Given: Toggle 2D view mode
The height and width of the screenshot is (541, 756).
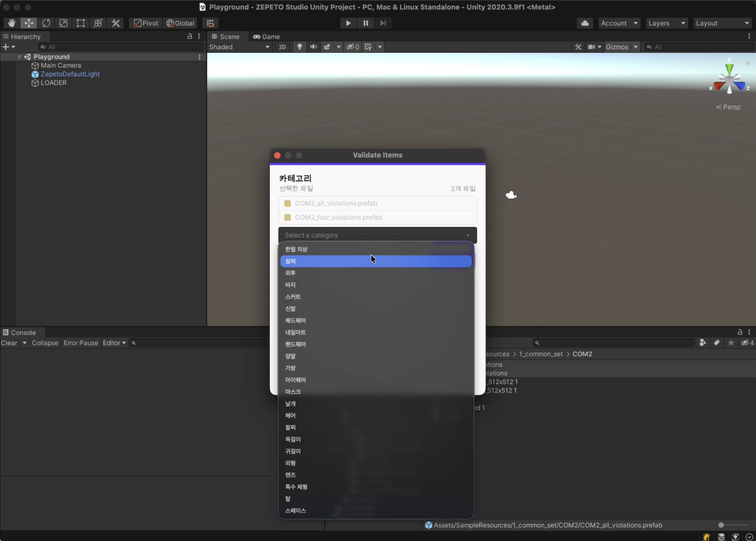Looking at the screenshot, I should [x=283, y=47].
